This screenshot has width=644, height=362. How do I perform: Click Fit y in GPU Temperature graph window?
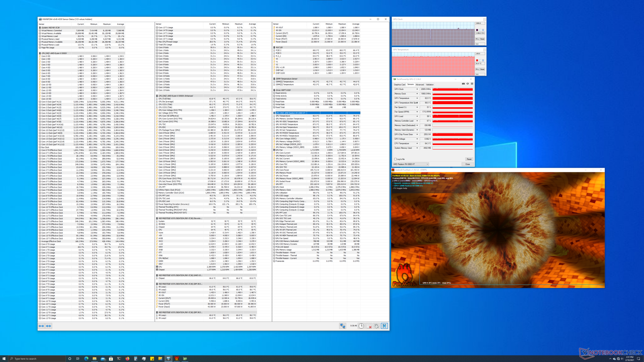pyautogui.click(x=477, y=69)
